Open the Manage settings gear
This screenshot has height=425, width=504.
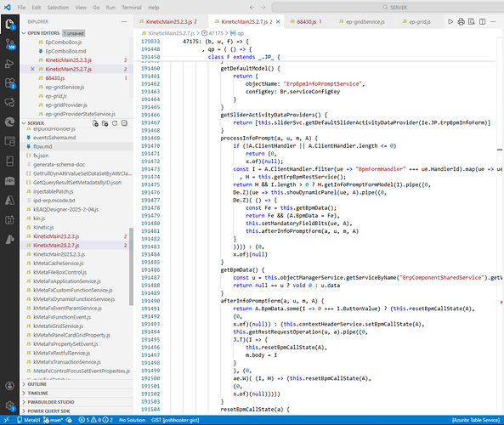click(x=10, y=405)
